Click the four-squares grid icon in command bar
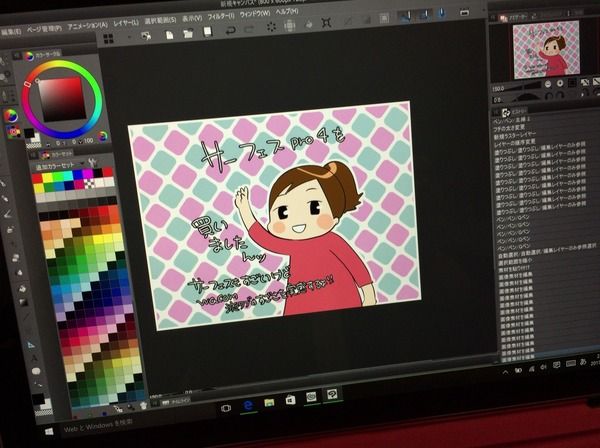 pos(108,39)
